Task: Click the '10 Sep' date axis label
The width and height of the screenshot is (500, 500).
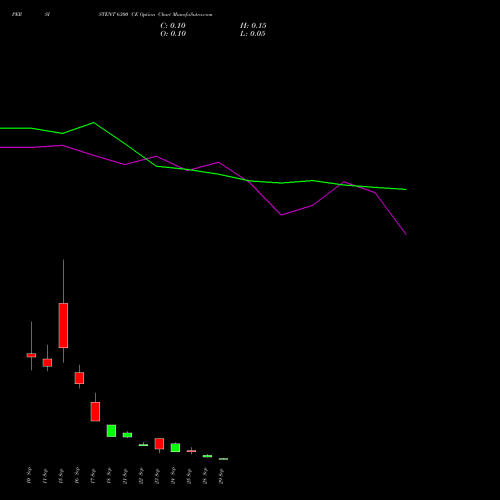Action: tap(29, 475)
